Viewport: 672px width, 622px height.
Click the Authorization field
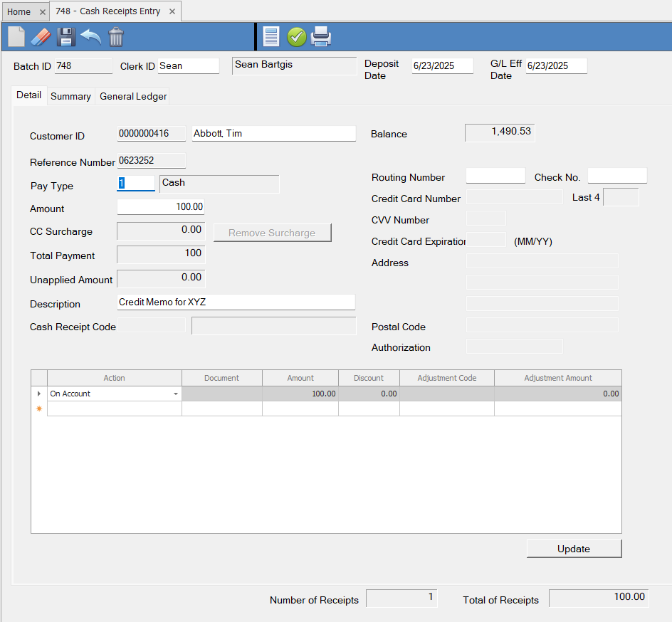pos(514,346)
